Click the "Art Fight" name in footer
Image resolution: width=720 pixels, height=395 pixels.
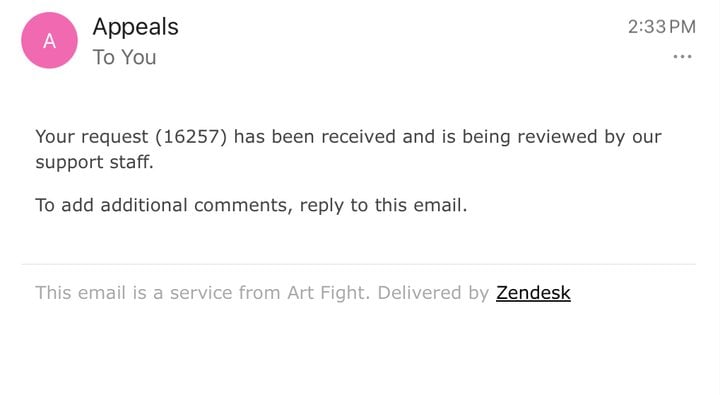(326, 293)
